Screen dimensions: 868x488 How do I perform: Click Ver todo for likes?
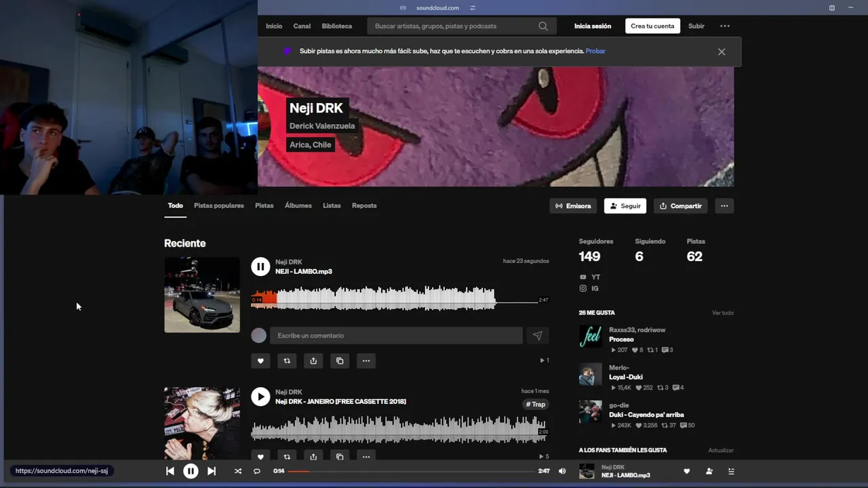coord(723,313)
